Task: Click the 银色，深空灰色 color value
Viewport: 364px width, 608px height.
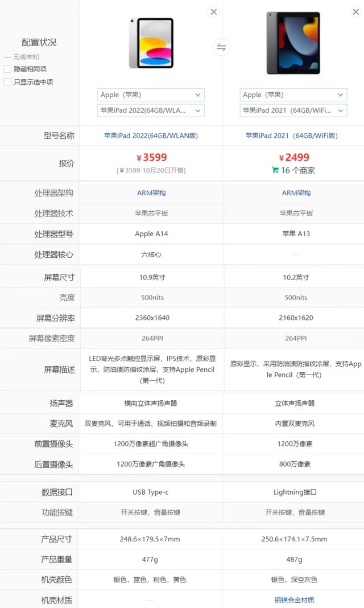Action: (x=294, y=580)
